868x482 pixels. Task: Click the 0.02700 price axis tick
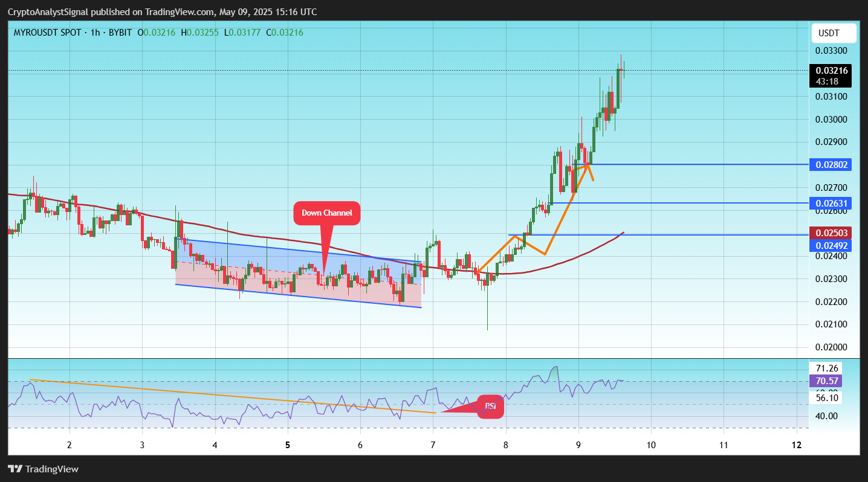pos(832,188)
